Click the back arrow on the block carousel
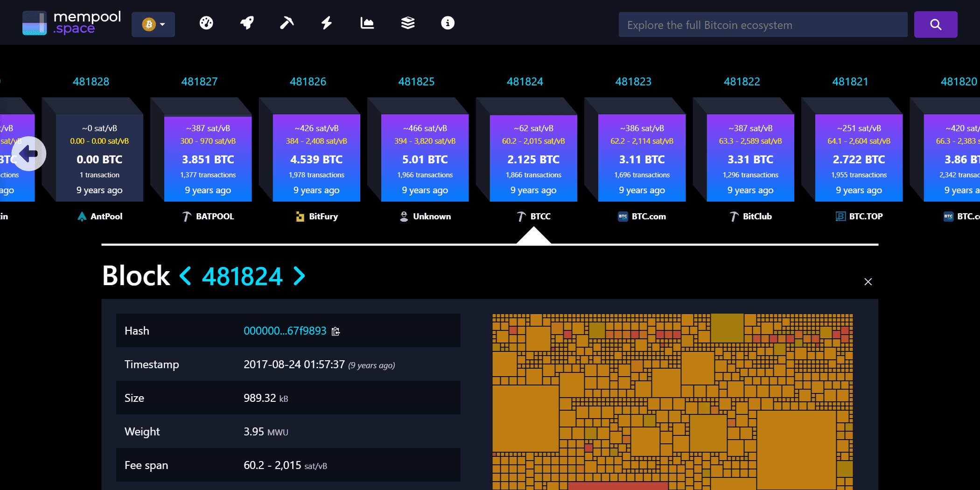Viewport: 980px width, 490px height. pos(29,154)
